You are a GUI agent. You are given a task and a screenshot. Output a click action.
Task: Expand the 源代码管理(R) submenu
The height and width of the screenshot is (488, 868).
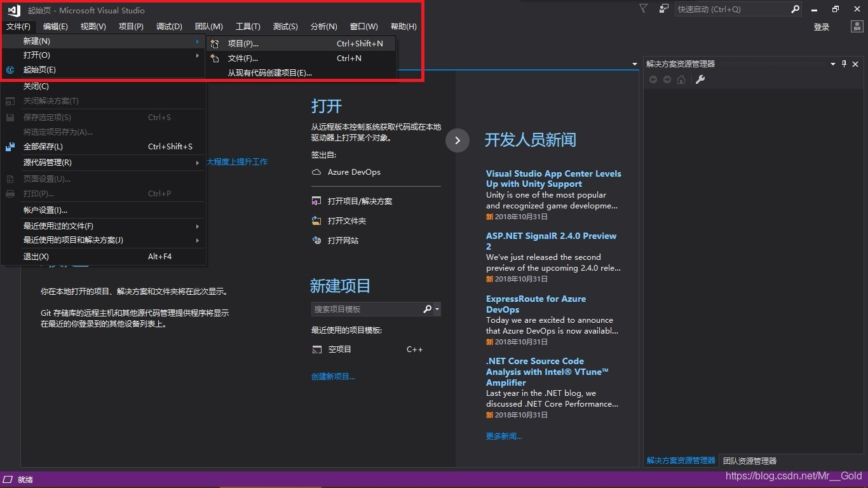click(103, 163)
